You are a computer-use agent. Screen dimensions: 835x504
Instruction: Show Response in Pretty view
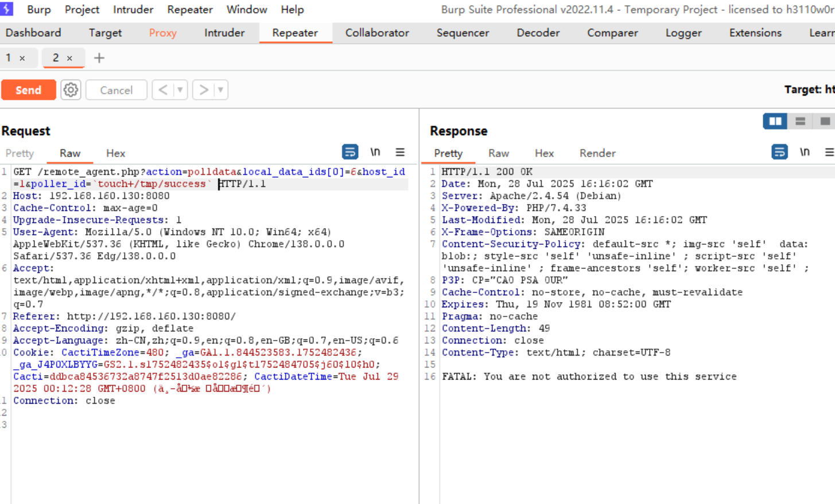point(448,153)
